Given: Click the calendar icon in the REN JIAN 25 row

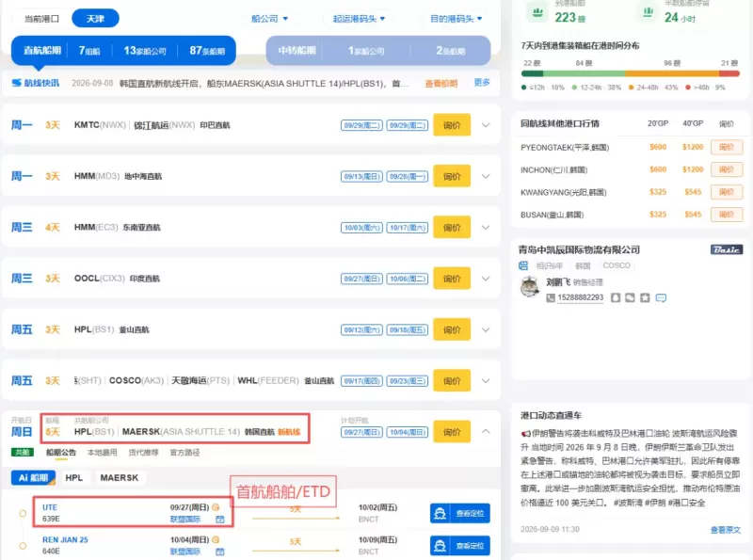Looking at the screenshot, I should 220,552.
